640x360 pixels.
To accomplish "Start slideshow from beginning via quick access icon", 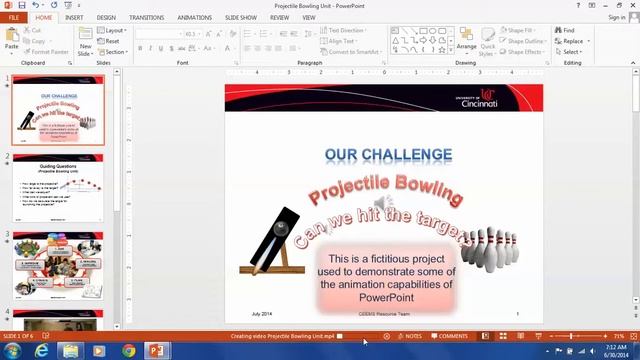I will 68,5.
